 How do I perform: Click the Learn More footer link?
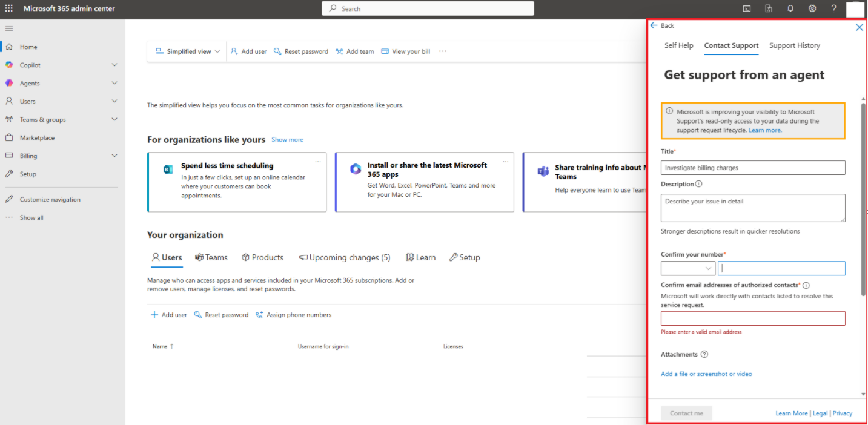tap(792, 413)
